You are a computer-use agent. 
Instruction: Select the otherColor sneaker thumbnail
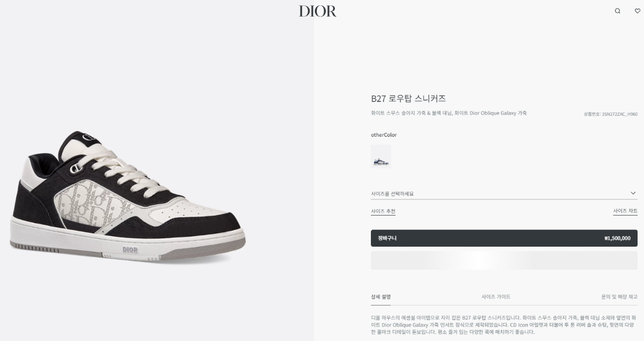[381, 157]
